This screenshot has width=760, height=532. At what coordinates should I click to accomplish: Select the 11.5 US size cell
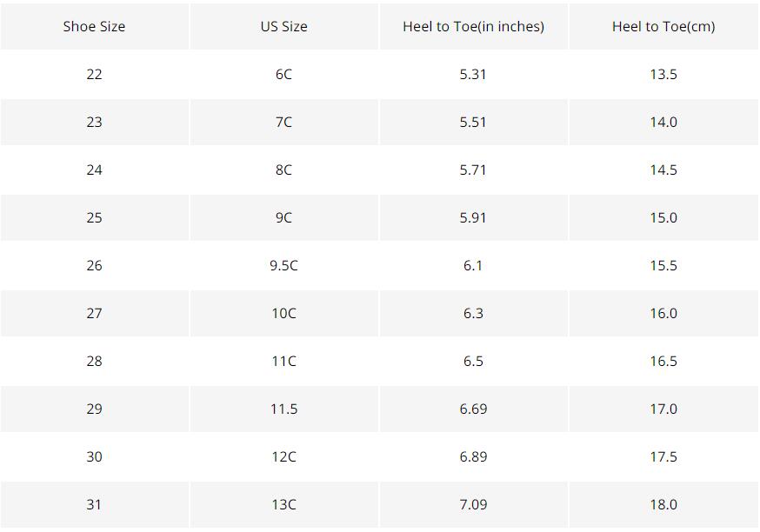coord(283,409)
